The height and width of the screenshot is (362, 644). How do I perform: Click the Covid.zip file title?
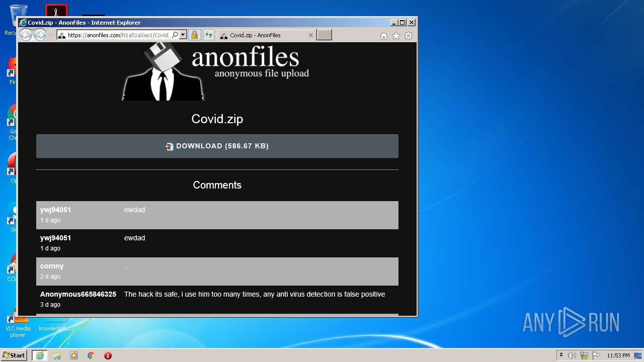click(217, 119)
